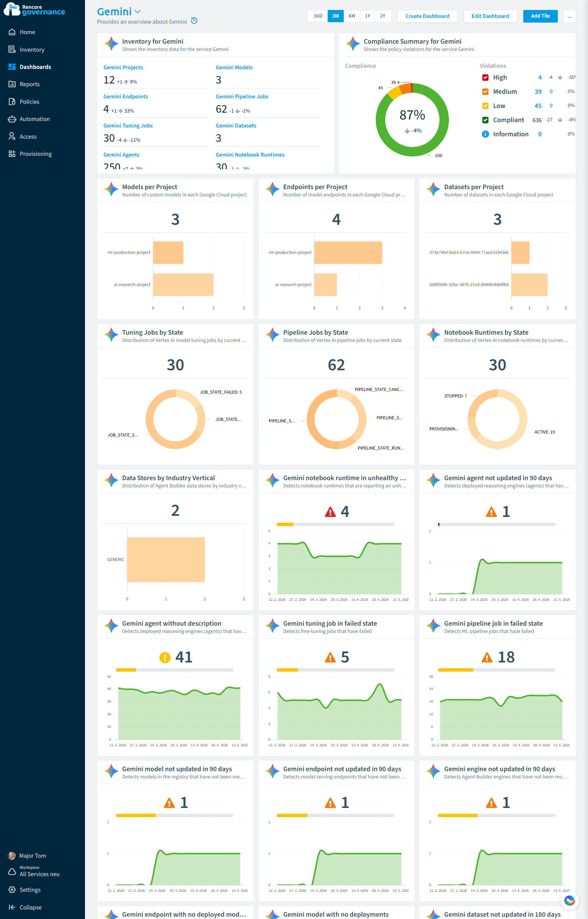Click the Information blue info icon
The image size is (588, 919).
[x=485, y=134]
